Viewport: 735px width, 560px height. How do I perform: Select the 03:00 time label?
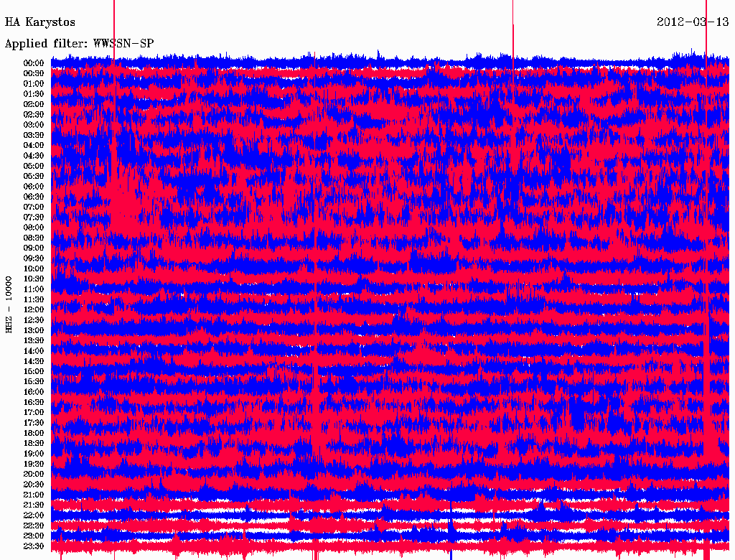34,125
